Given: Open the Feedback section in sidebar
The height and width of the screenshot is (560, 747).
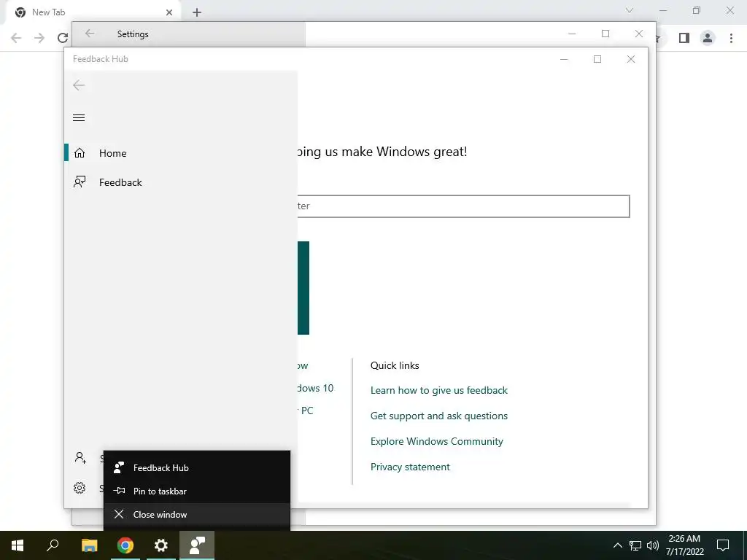Looking at the screenshot, I should point(181,182).
